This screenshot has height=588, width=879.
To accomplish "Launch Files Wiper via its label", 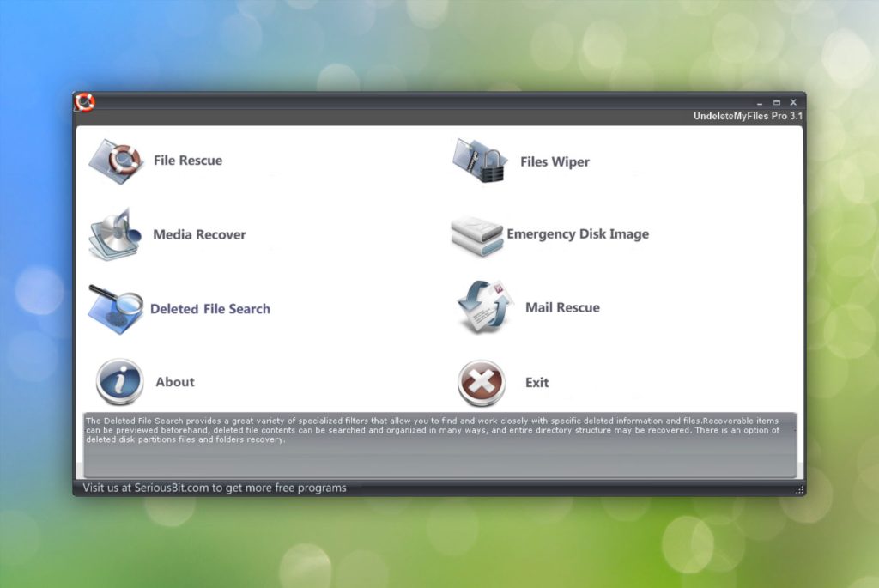I will click(555, 161).
